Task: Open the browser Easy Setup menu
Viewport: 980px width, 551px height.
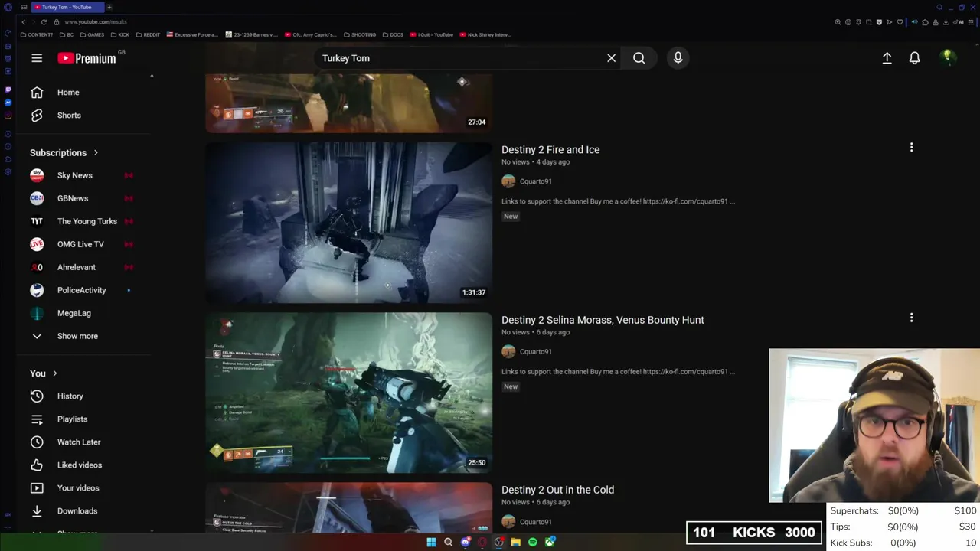Action: click(x=971, y=22)
